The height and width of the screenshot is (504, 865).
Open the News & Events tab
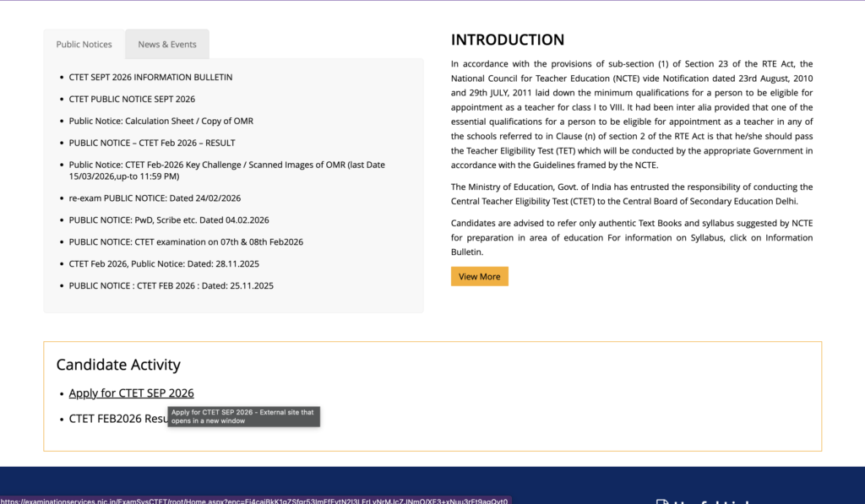pyautogui.click(x=167, y=44)
